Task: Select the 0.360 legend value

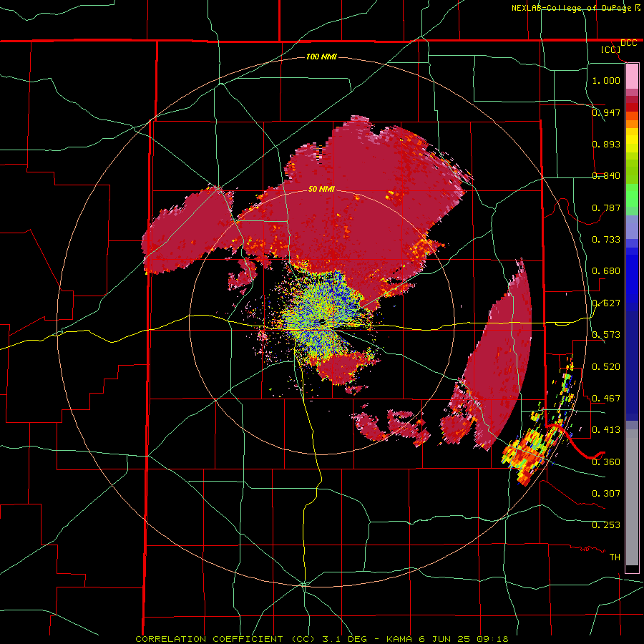Action: pos(606,462)
